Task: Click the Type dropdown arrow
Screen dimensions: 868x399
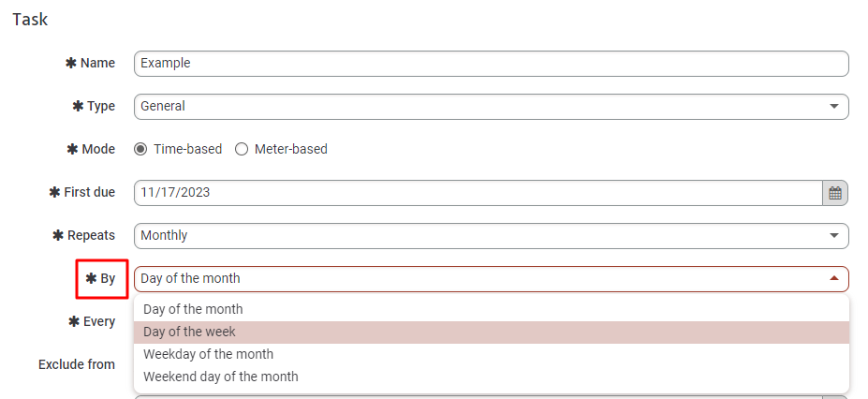Action: click(834, 106)
